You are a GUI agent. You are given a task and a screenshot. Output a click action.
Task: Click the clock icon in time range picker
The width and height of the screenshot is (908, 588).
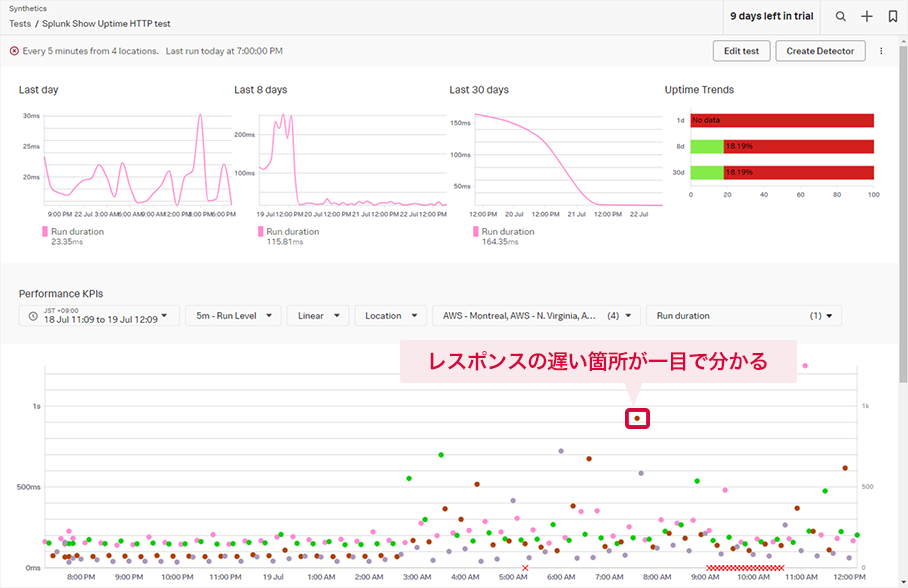33,316
